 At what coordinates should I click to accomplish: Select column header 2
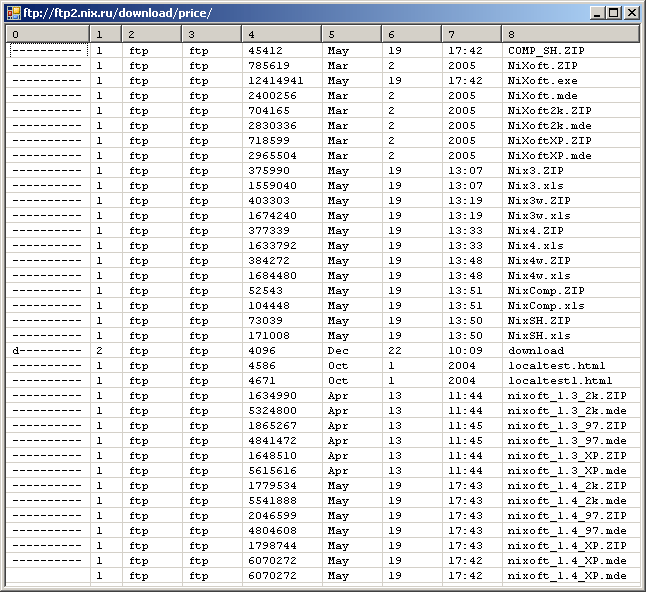(152, 34)
